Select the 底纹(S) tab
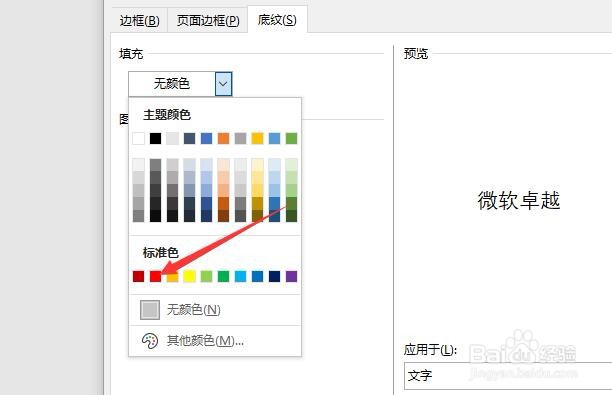Viewport: 612px width, 395px height. pyautogui.click(x=277, y=20)
